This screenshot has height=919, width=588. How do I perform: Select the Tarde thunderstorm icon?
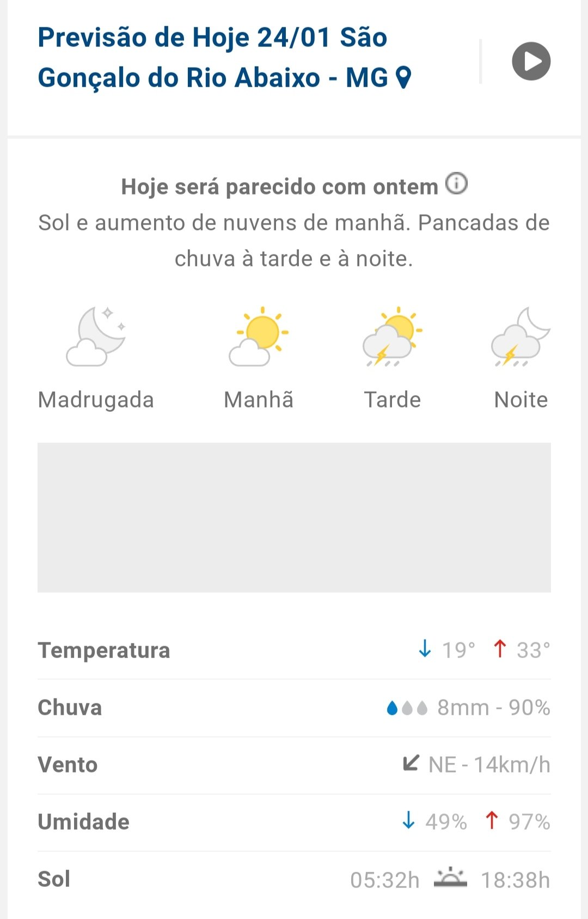(x=392, y=336)
